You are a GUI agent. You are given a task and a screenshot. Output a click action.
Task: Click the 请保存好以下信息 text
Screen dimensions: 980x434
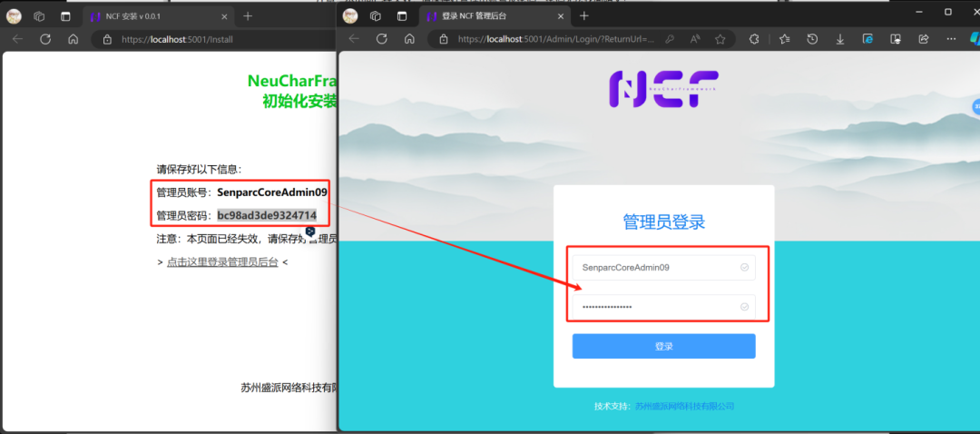[x=199, y=170]
